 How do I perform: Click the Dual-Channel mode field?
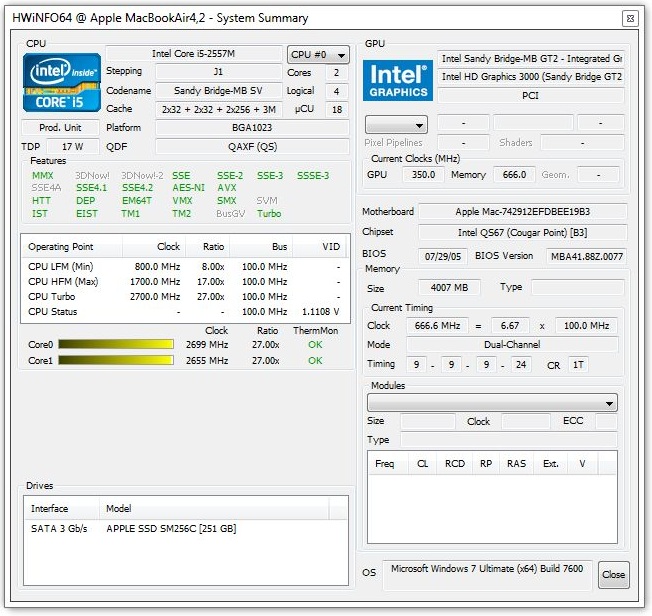coord(512,344)
